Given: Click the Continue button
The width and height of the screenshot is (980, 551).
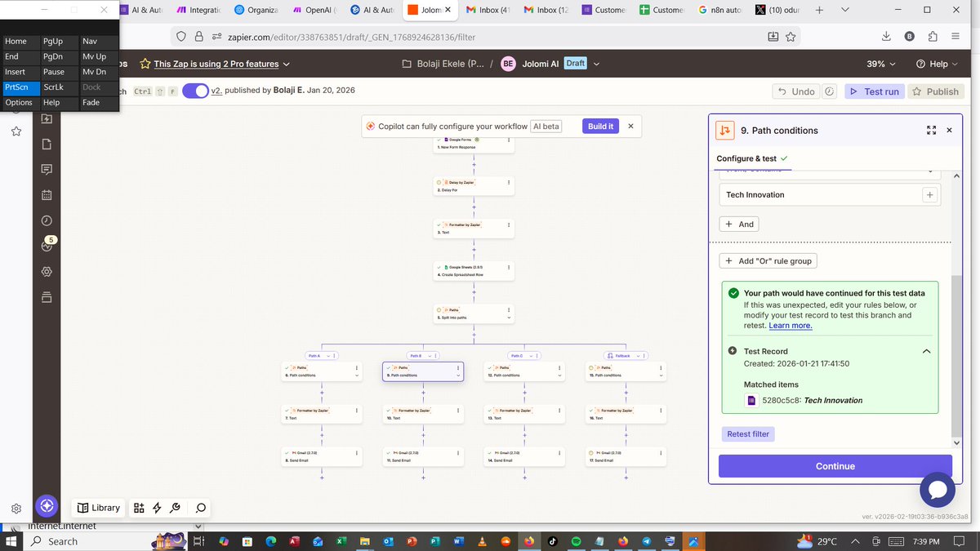Looking at the screenshot, I should click(835, 466).
